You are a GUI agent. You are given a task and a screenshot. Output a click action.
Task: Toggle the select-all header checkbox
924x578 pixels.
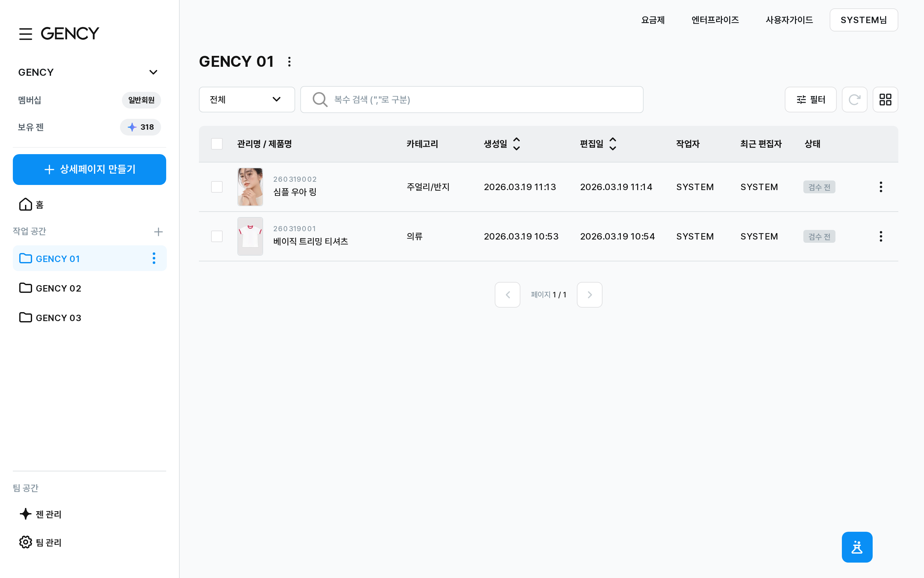click(x=217, y=144)
